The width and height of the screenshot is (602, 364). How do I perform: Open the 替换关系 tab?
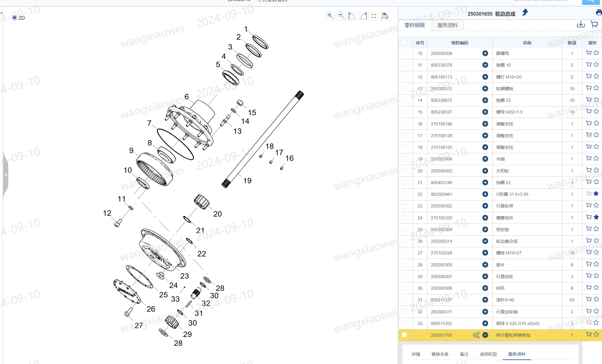tap(440, 354)
